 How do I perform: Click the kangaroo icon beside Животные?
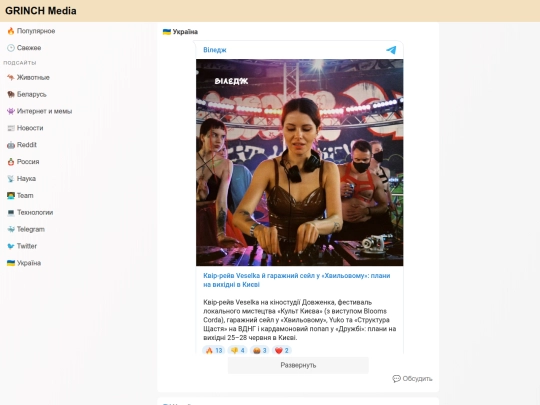[11, 77]
